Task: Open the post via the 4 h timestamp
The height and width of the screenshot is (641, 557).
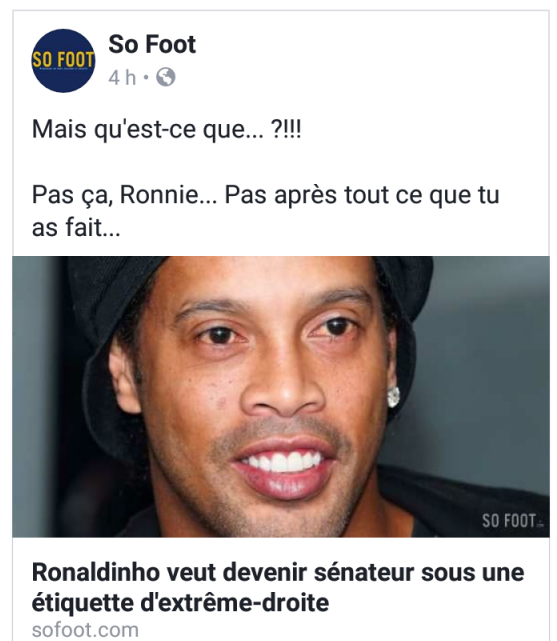Action: click(x=122, y=77)
